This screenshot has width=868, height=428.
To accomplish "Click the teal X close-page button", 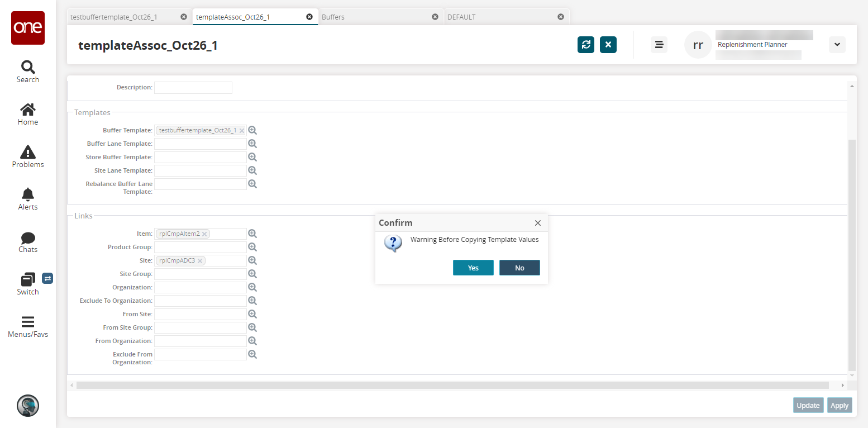I will tap(608, 45).
